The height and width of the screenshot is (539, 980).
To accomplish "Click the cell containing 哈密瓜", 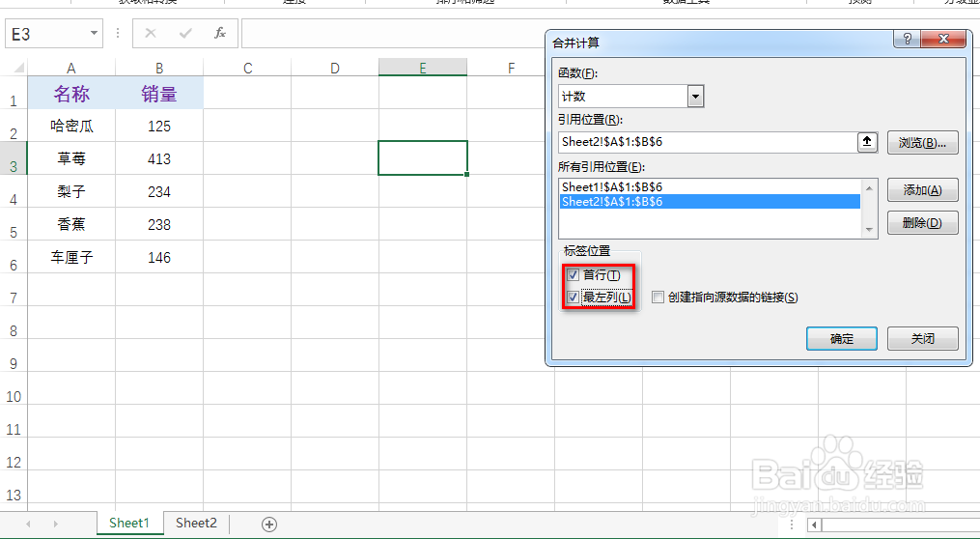I will 71,126.
